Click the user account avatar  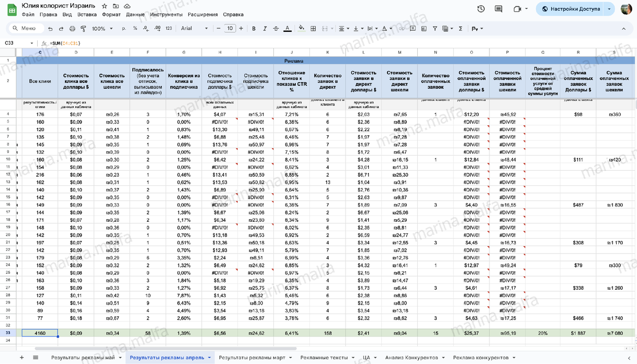pyautogui.click(x=627, y=9)
